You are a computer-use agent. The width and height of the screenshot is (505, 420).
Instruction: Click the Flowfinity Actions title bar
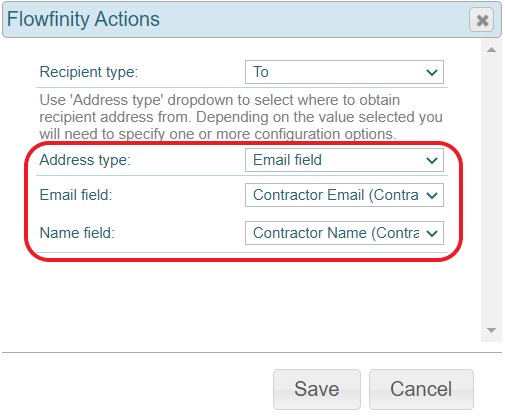coord(233,19)
